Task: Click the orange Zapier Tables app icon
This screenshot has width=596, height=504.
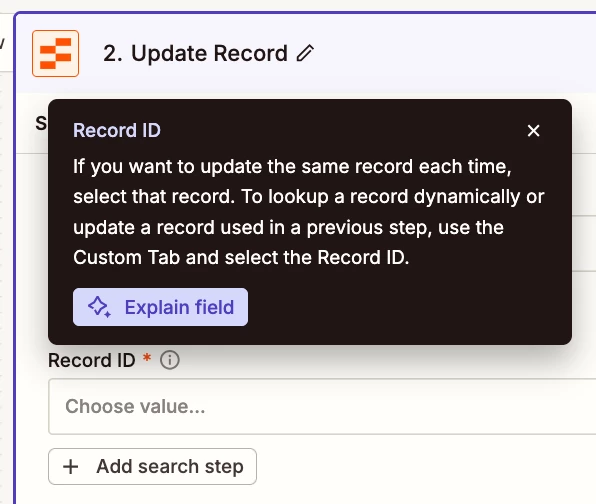Action: (55, 54)
